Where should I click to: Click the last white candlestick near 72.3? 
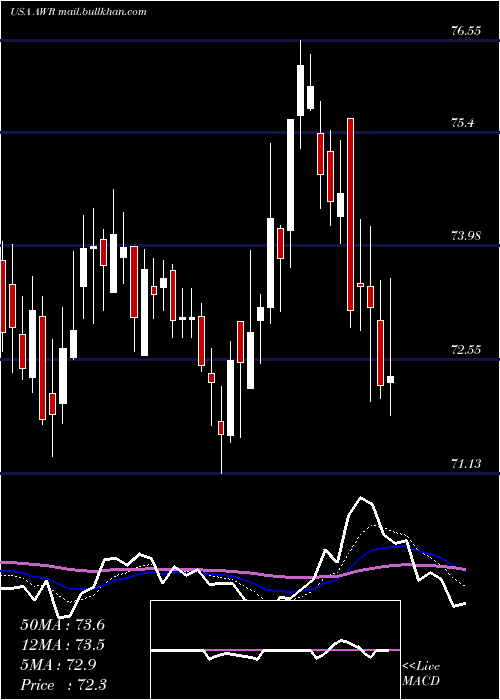click(390, 379)
